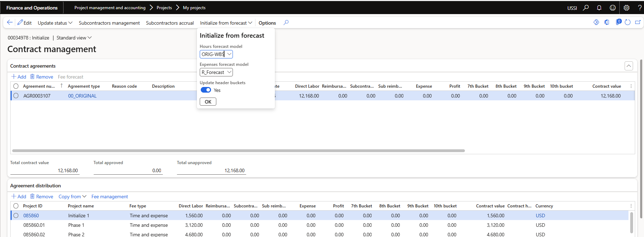Screen dimensions: 644x237
Task: Select the AGR0003107 agreement row radio button
Action: click(x=16, y=96)
